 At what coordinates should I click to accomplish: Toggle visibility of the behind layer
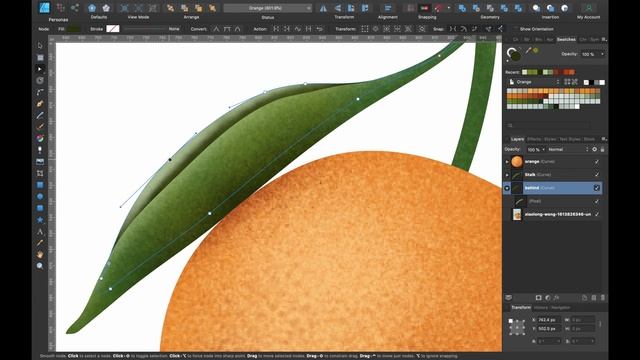click(597, 188)
